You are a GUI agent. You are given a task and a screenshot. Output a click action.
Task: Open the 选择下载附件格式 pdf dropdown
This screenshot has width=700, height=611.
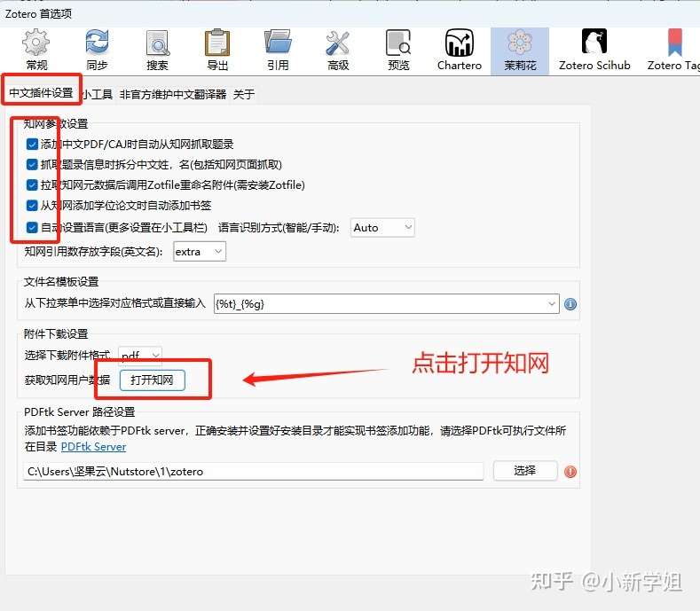click(x=140, y=356)
